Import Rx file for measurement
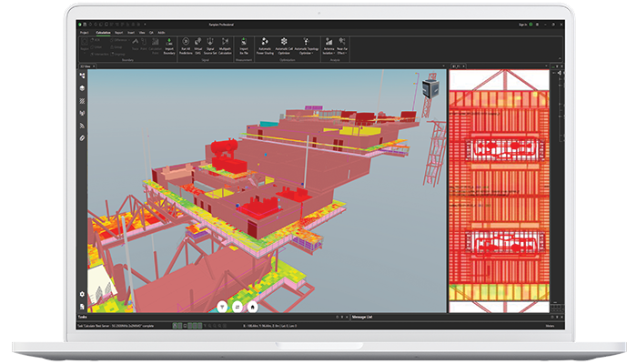Image resolution: width=637 pixels, height=364 pixels. click(x=244, y=45)
